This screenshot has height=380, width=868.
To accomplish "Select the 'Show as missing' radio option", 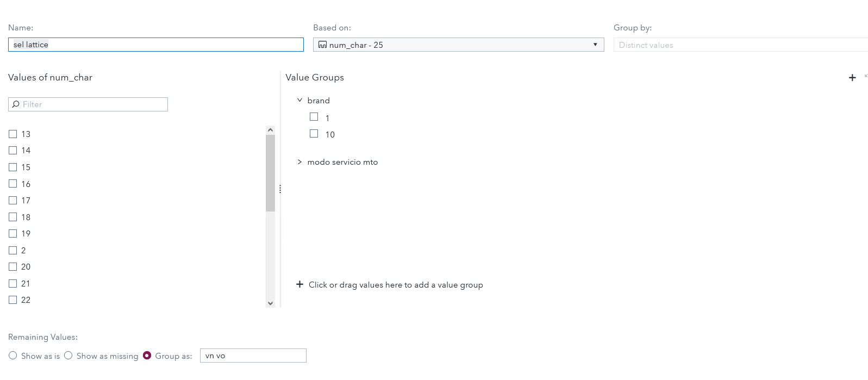I will coord(68,356).
